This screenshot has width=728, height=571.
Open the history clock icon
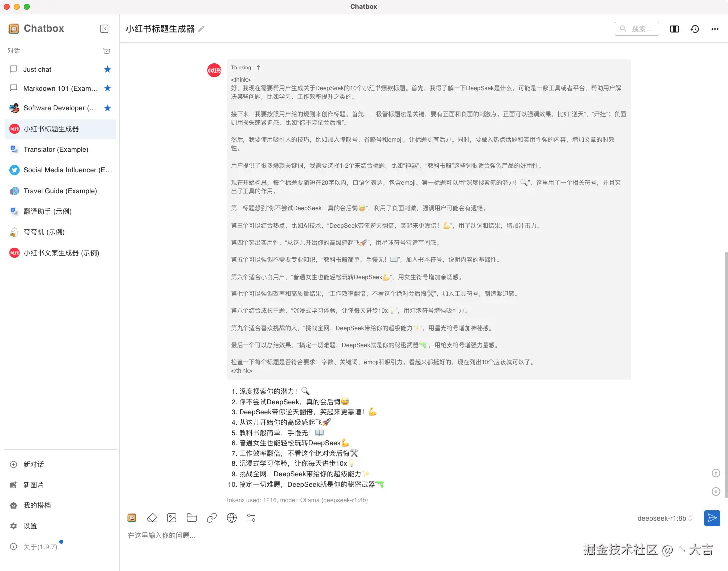[695, 29]
